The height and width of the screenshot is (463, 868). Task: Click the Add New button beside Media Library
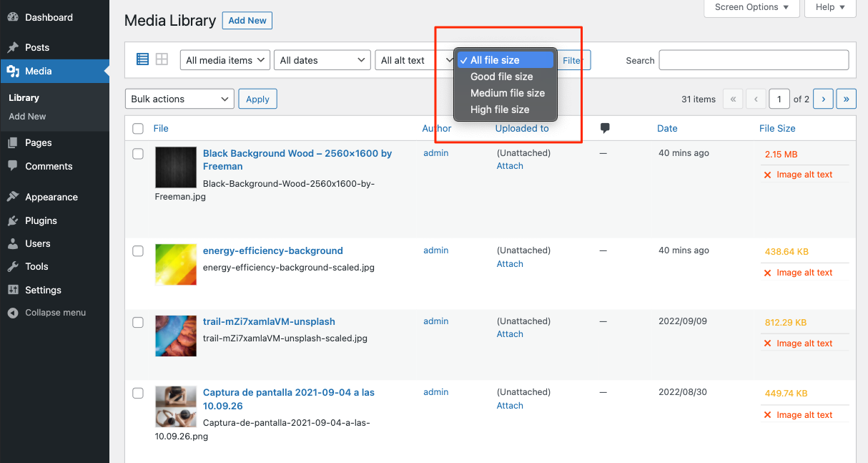(247, 21)
